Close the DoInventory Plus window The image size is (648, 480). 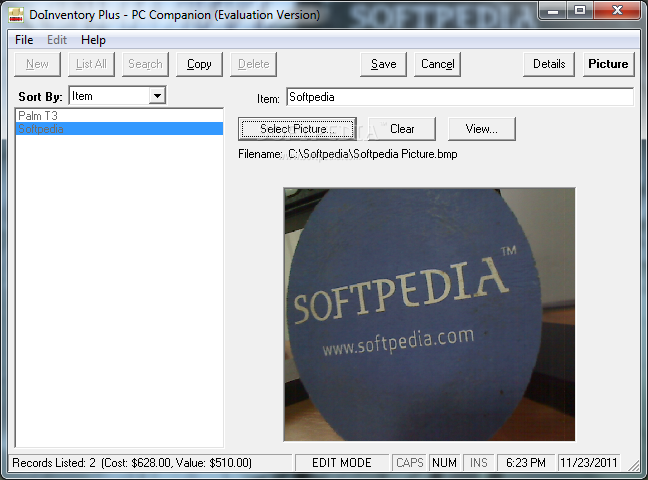(617, 10)
